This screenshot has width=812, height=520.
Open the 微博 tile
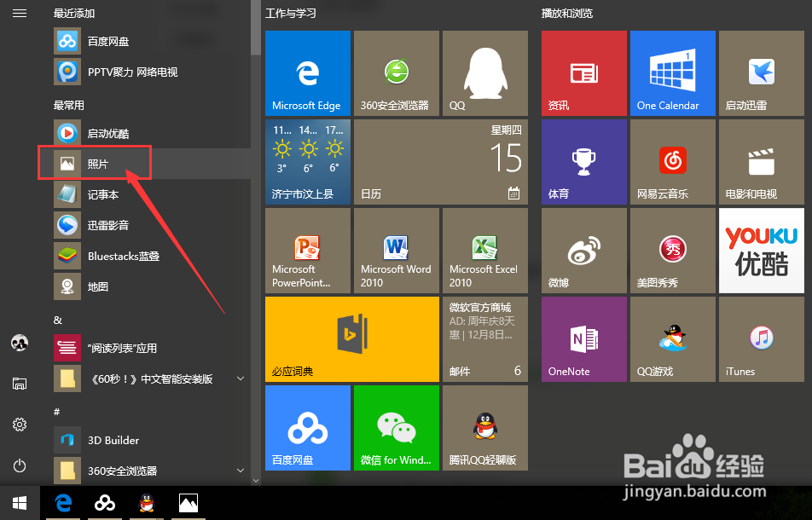tap(584, 251)
